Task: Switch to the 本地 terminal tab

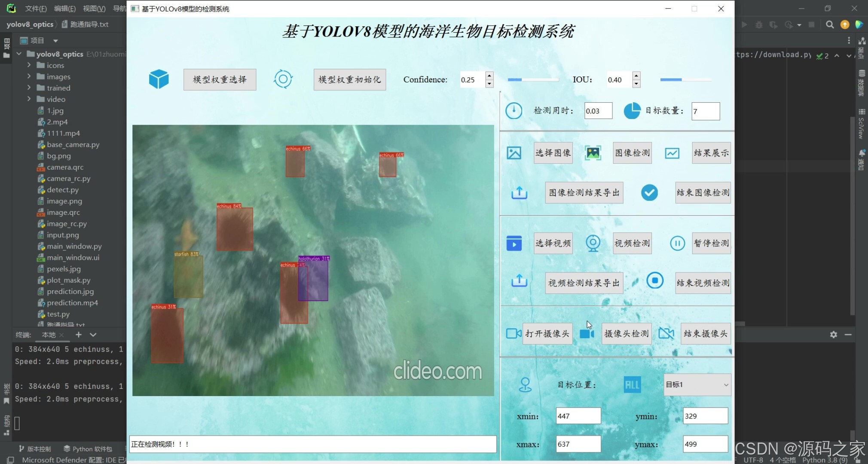Action: point(49,335)
